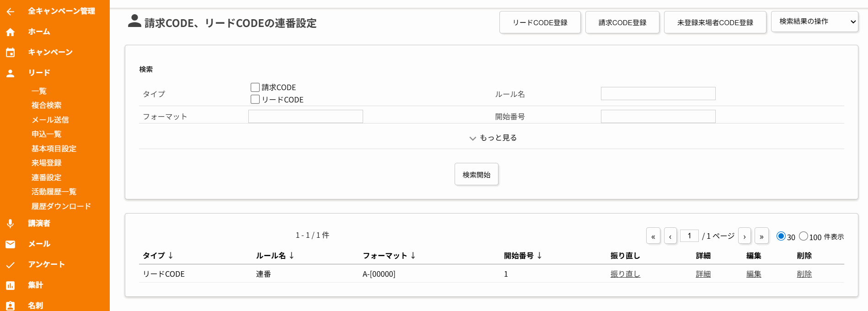Viewport: 868px width, 311px height.
Task: Focus the ルール名 search field
Action: 658,94
